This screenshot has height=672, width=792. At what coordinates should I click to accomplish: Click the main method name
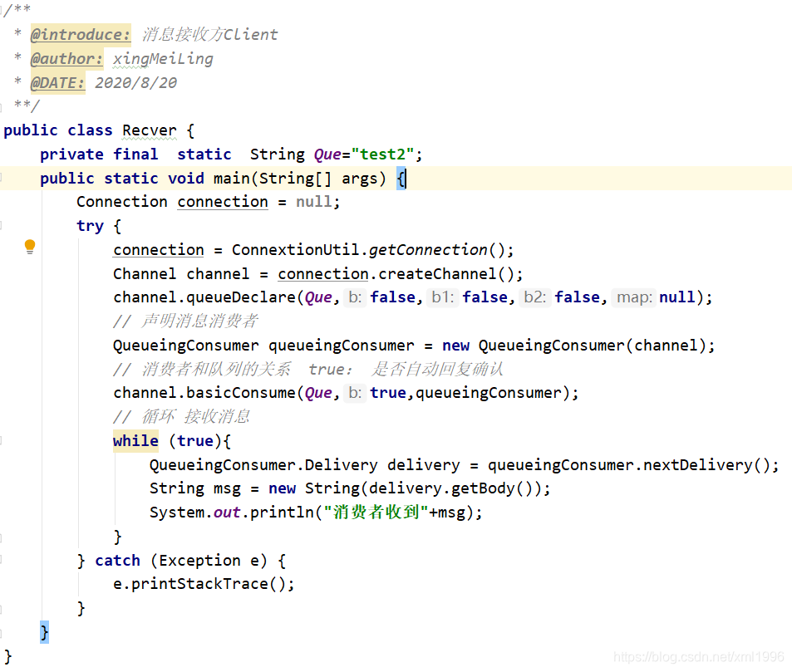pyautogui.click(x=231, y=179)
